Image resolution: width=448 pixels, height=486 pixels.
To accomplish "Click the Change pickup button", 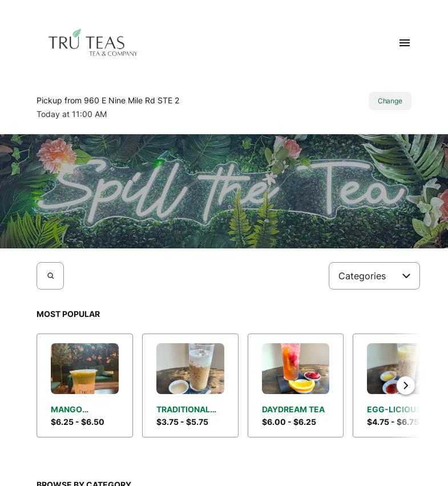I will click(390, 101).
